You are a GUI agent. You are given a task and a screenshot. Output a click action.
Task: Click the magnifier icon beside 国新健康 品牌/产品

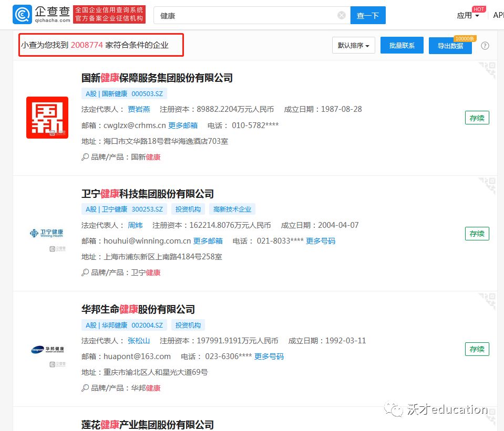click(x=84, y=156)
